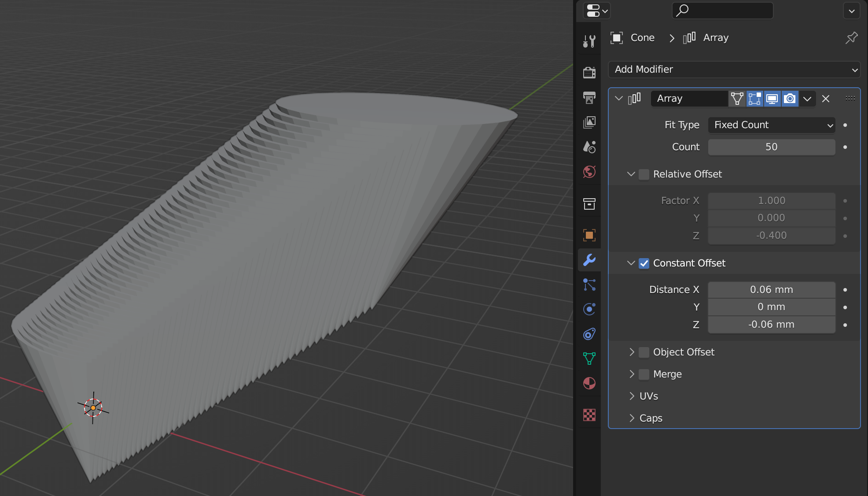
Task: Open the Object Constraints tab
Action: (x=589, y=334)
